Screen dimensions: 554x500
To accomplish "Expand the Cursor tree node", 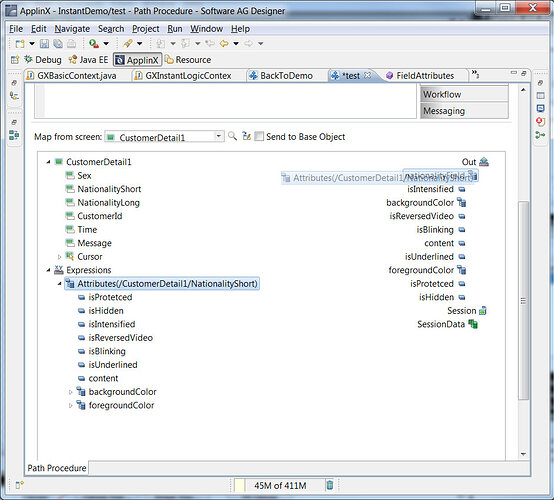I will (x=59, y=257).
